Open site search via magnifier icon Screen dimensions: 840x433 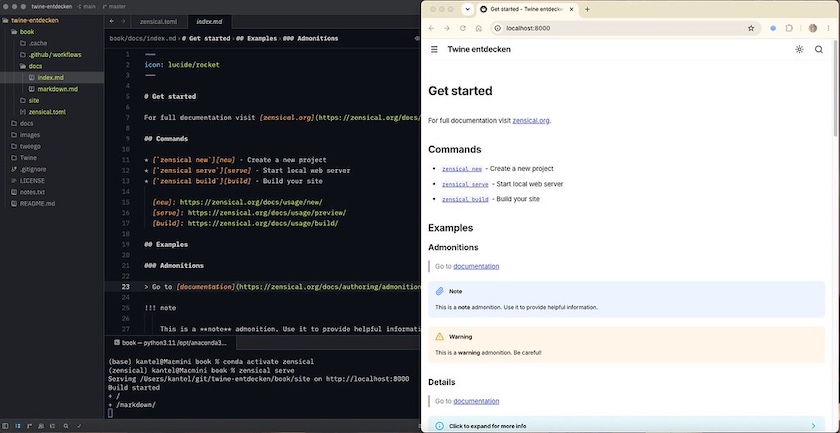(819, 49)
